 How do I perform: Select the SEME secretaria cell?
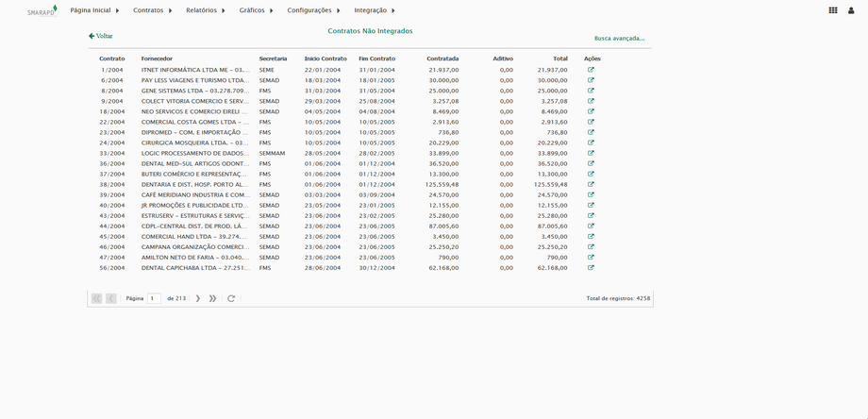point(266,70)
